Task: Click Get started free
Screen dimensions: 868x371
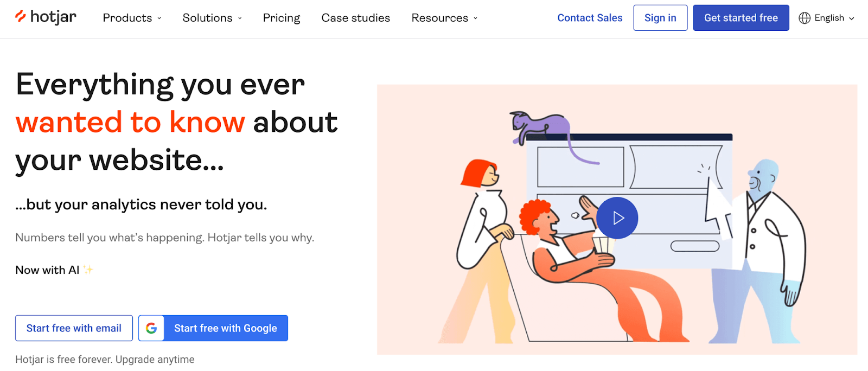Action: click(741, 17)
